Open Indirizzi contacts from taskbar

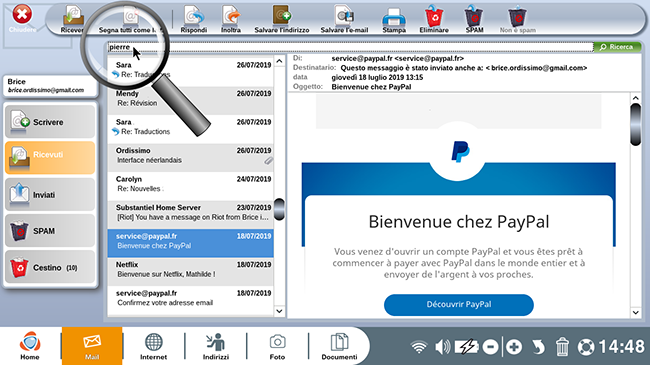coord(216,346)
